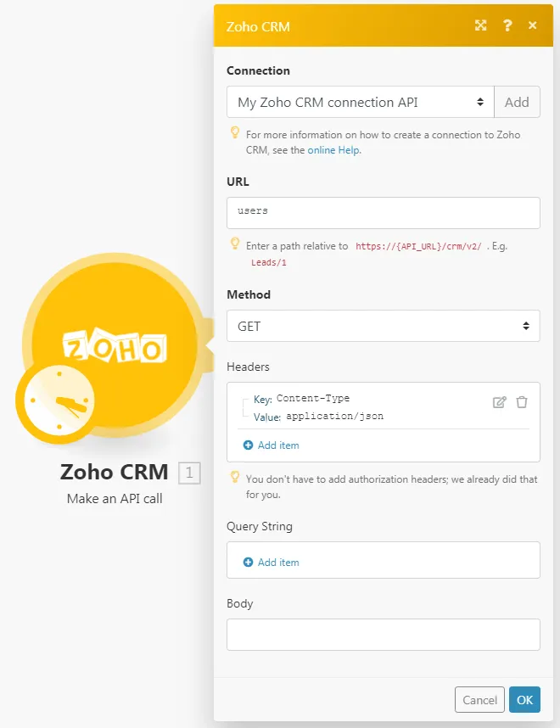Click the clock schedule icon on module
The image size is (560, 728).
(x=59, y=400)
